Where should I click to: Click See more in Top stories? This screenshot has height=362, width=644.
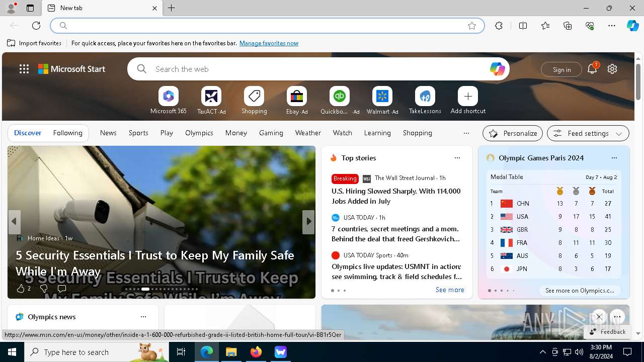[450, 290]
